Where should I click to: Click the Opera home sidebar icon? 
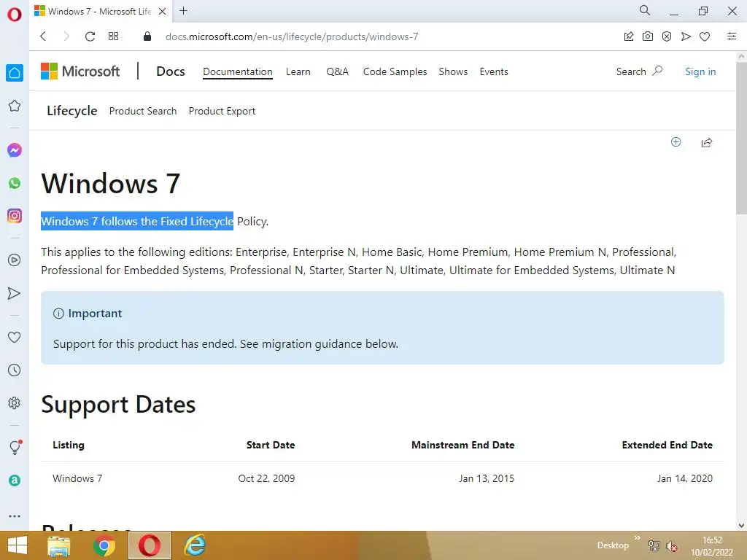tap(15, 73)
